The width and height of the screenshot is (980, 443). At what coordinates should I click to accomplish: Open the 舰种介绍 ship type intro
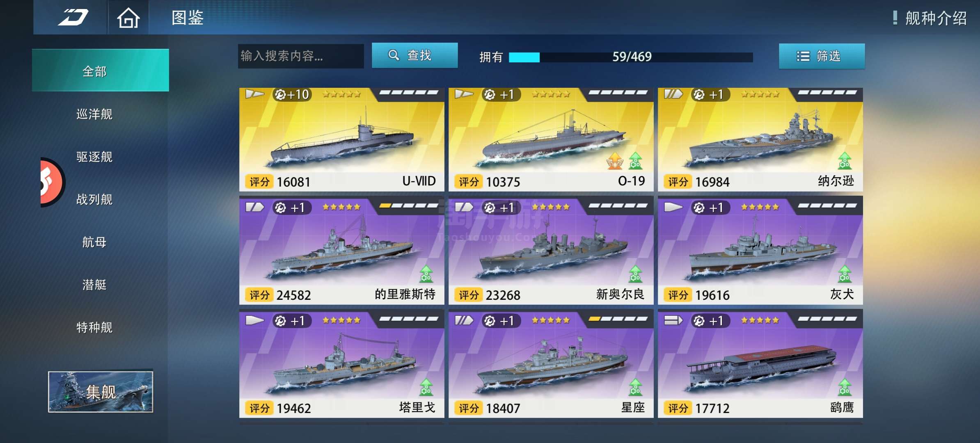pos(936,18)
